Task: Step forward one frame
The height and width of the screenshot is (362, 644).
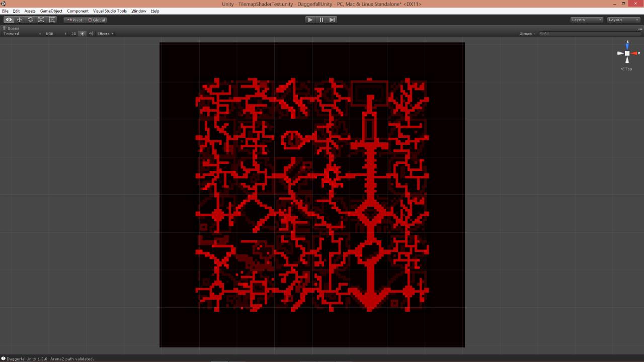Action: 332,20
